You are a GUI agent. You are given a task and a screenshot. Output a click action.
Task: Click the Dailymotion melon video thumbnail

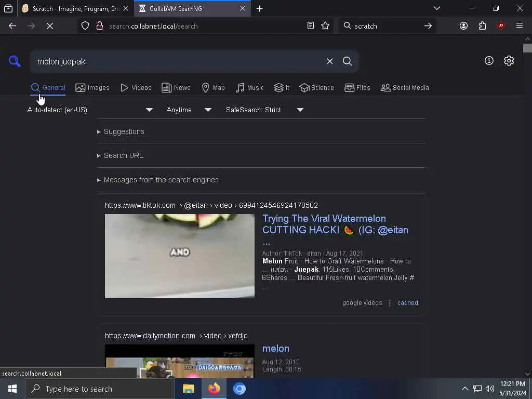click(x=179, y=361)
